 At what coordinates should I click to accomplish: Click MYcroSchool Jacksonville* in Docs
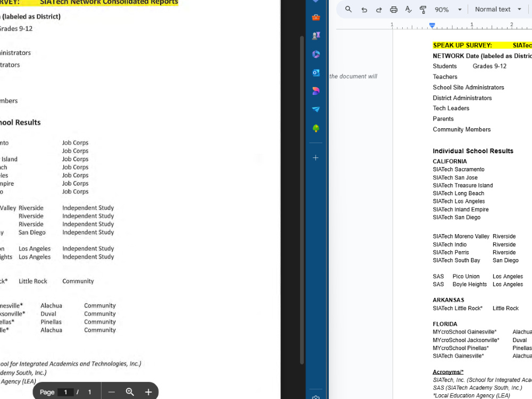466,340
